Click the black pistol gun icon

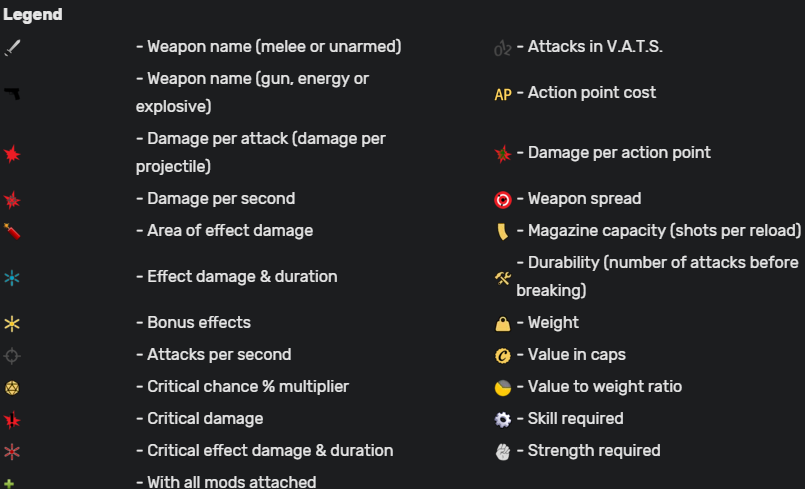click(x=12, y=93)
